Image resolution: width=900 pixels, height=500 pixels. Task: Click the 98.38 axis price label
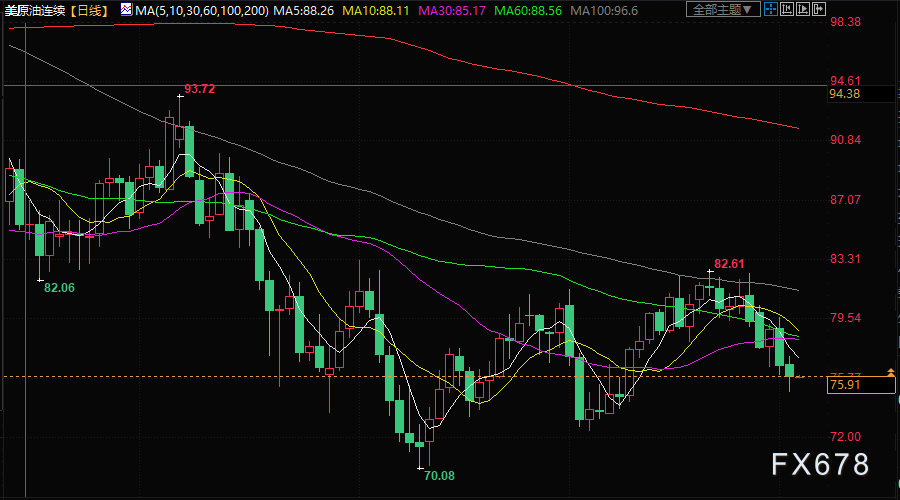(845, 22)
